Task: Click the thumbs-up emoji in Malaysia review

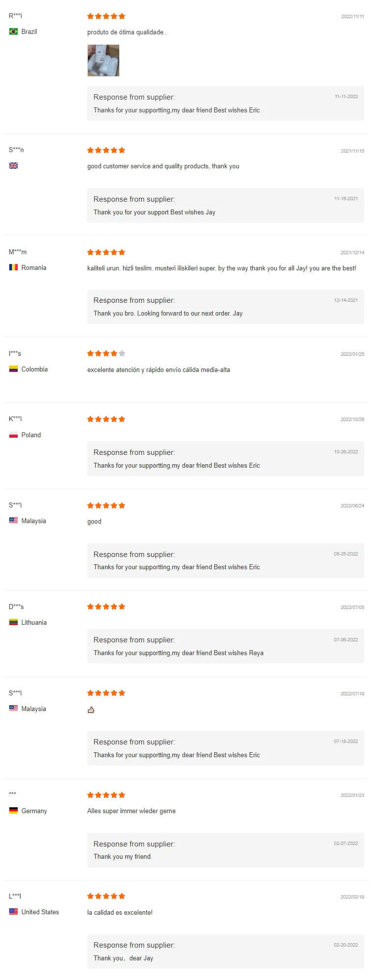Action: [x=91, y=710]
